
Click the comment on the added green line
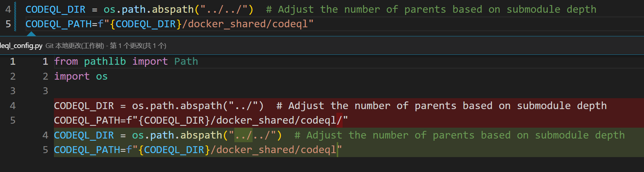[459, 135]
